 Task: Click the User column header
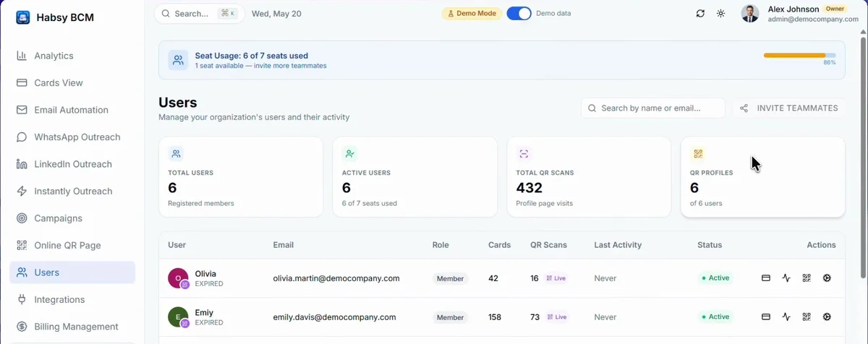point(177,245)
